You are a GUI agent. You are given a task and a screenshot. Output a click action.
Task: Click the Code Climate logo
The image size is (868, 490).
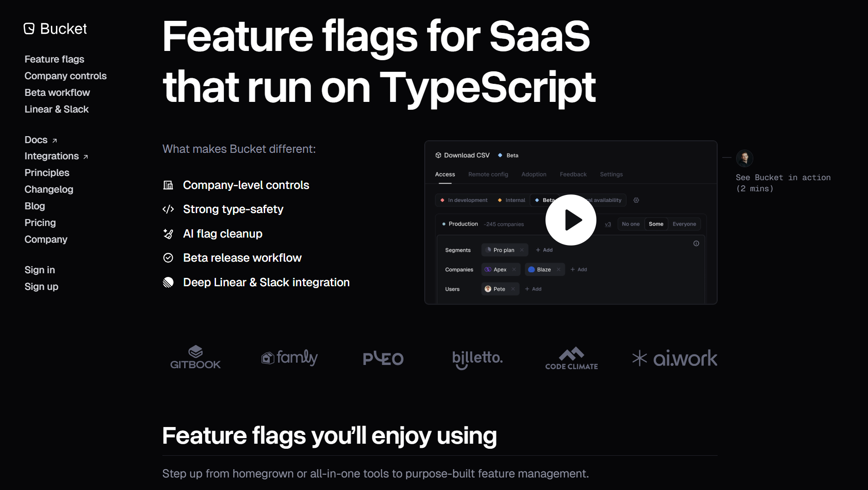tap(571, 358)
